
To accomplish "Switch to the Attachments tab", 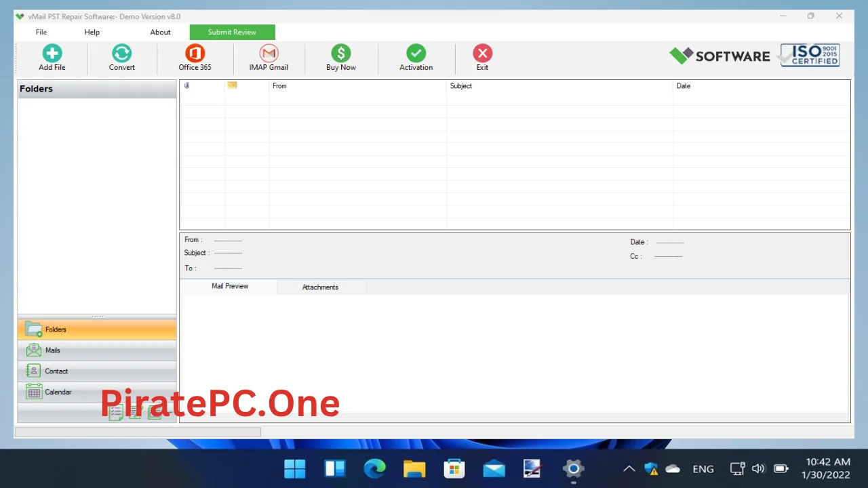I will point(320,287).
